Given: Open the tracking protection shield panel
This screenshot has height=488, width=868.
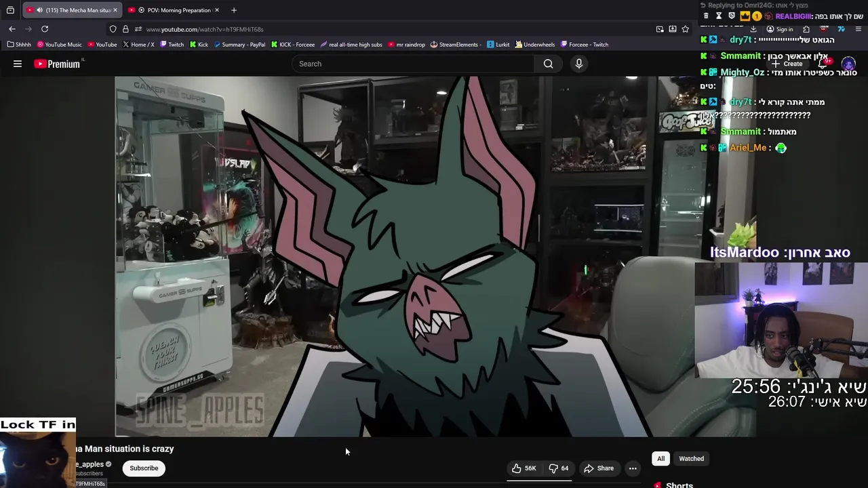Looking at the screenshot, I should coord(113,29).
